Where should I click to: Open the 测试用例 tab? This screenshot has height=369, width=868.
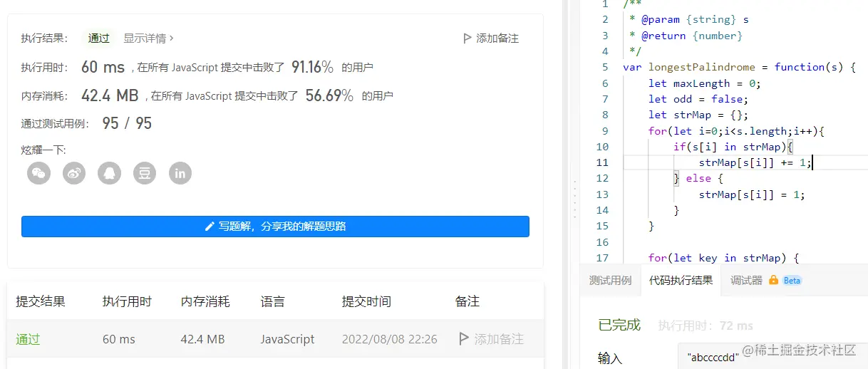point(610,281)
